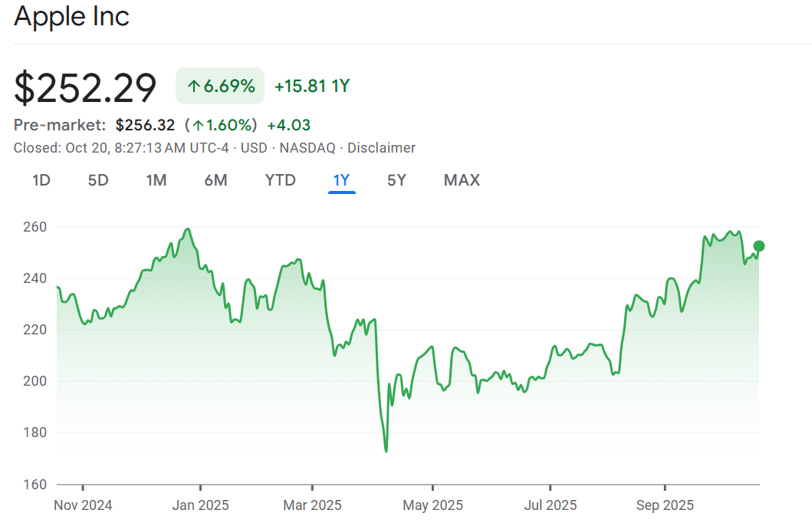Viewport: 812px width, 523px height.
Task: Click the +15.81 1Y change text
Action: pyautogui.click(x=312, y=86)
